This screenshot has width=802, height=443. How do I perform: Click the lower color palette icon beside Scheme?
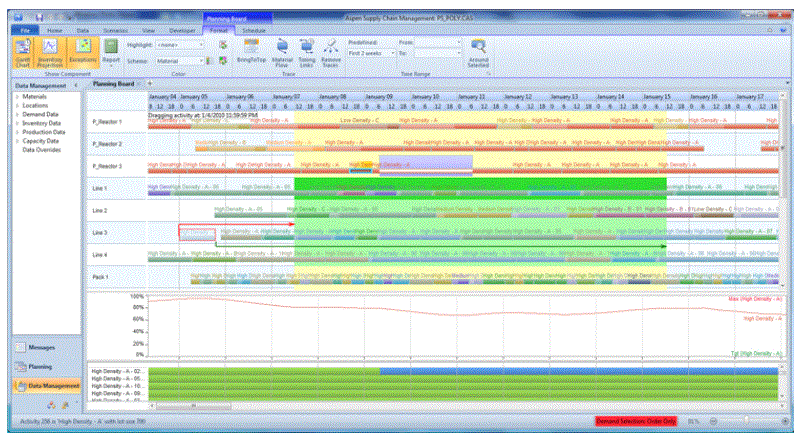coord(223,61)
